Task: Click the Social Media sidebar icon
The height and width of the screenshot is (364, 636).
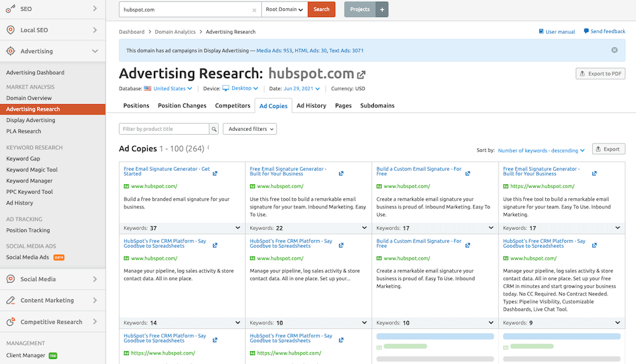Action: pyautogui.click(x=11, y=279)
